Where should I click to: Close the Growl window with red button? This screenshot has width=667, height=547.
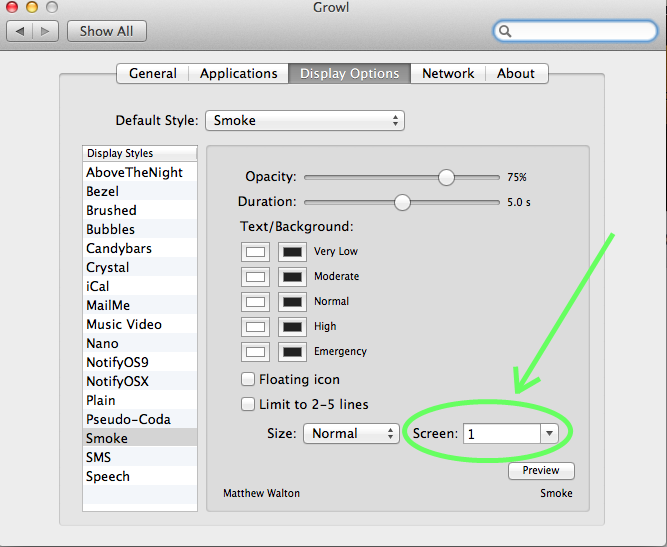tap(12, 6)
